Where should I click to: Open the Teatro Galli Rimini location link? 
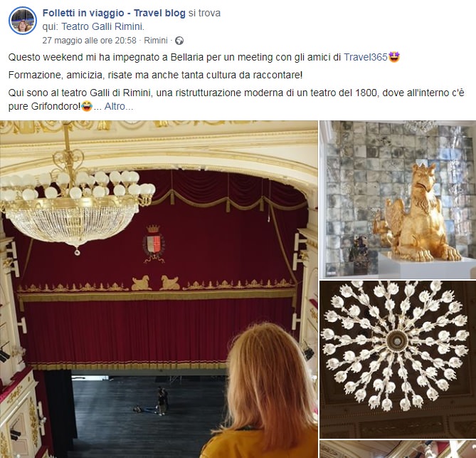102,27
